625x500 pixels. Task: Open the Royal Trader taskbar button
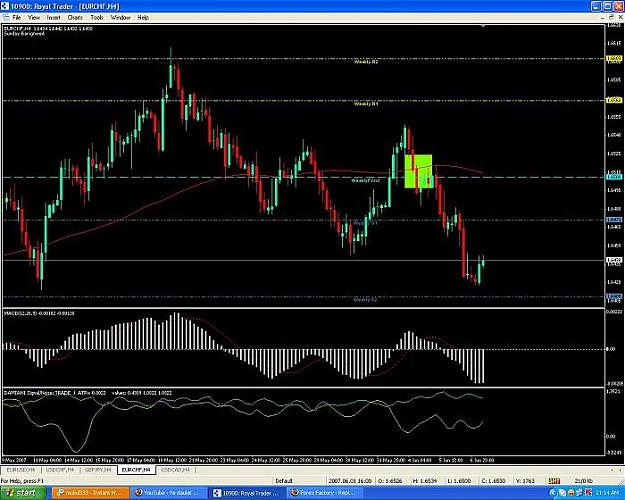pos(248,493)
